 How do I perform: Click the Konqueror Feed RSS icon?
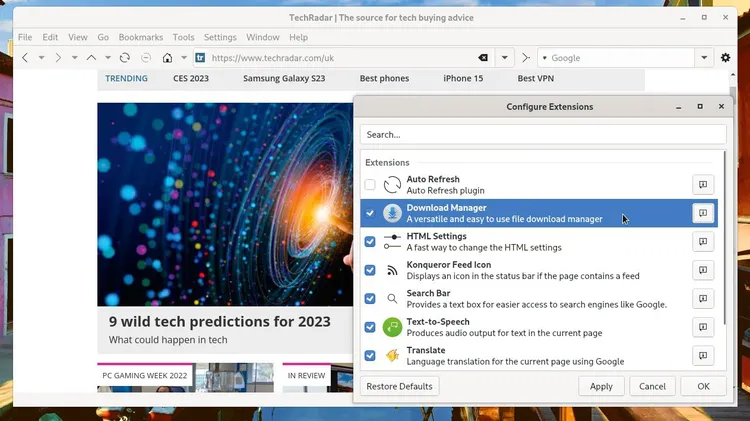pos(392,270)
